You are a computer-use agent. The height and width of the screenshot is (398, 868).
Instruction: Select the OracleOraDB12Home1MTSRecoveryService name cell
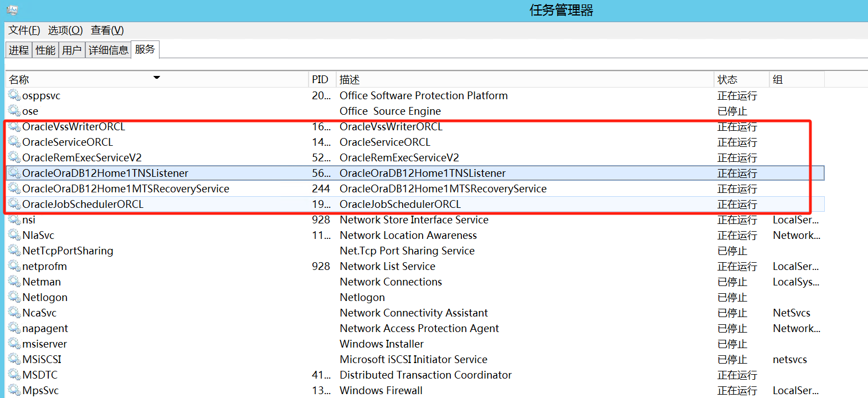[126, 188]
